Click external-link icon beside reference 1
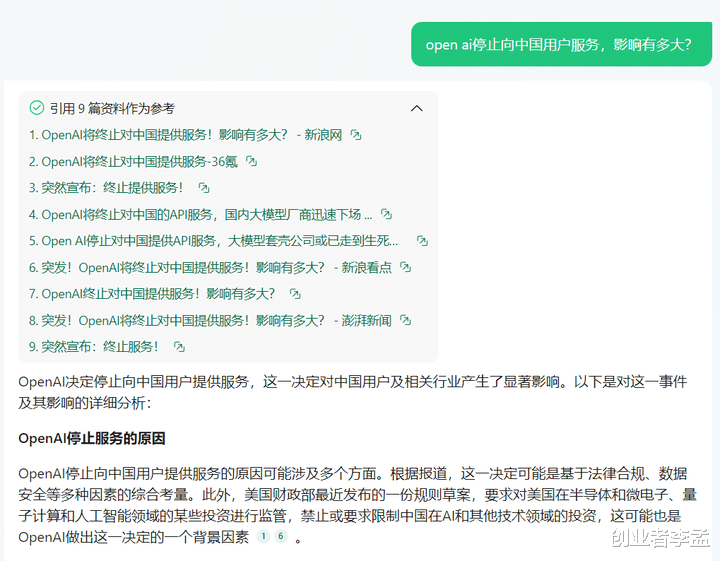 [x=356, y=135]
